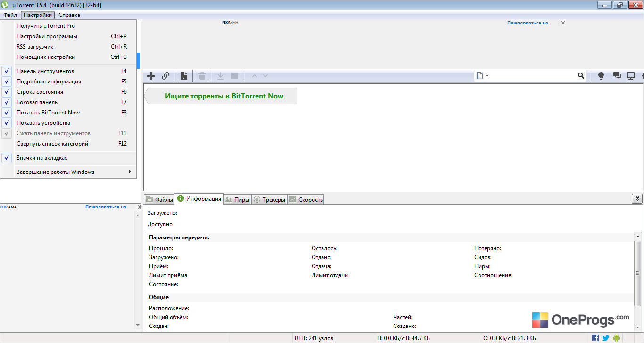644x343 pixels.
Task: Close the open 'Настройки' menu
Action: click(x=38, y=15)
